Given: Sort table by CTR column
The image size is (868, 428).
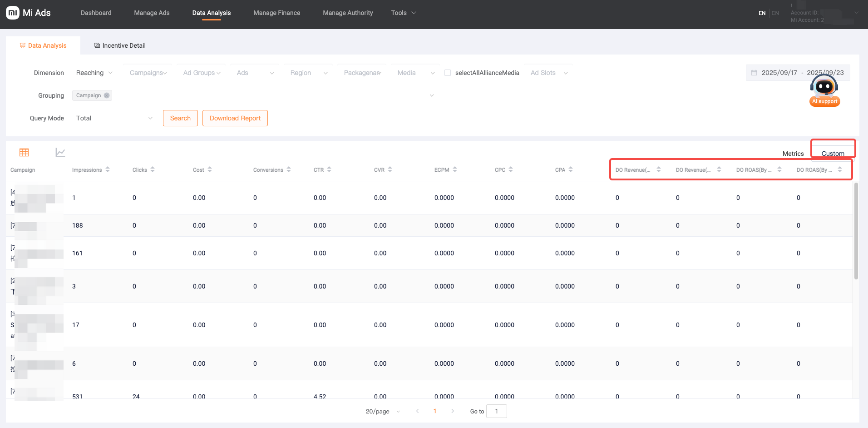Looking at the screenshot, I should [x=329, y=169].
